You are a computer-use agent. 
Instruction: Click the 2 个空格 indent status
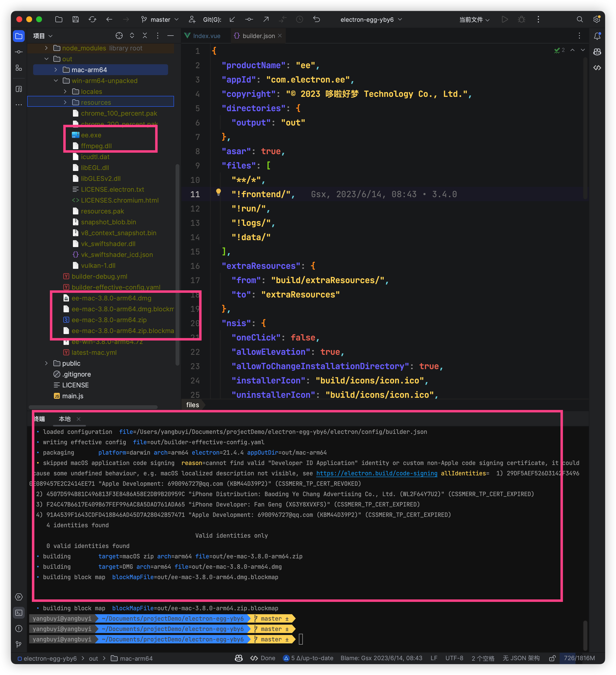[x=483, y=658]
